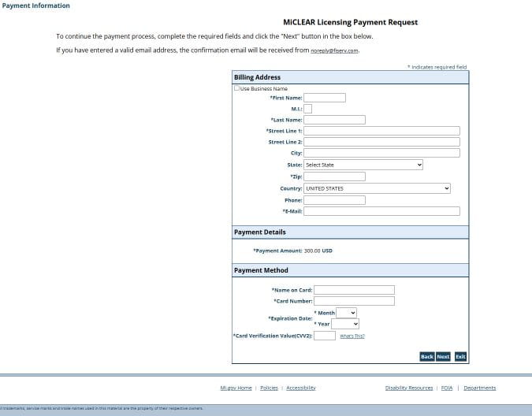532x416 pixels.
Task: Click the Name on Card field
Action: (354, 290)
